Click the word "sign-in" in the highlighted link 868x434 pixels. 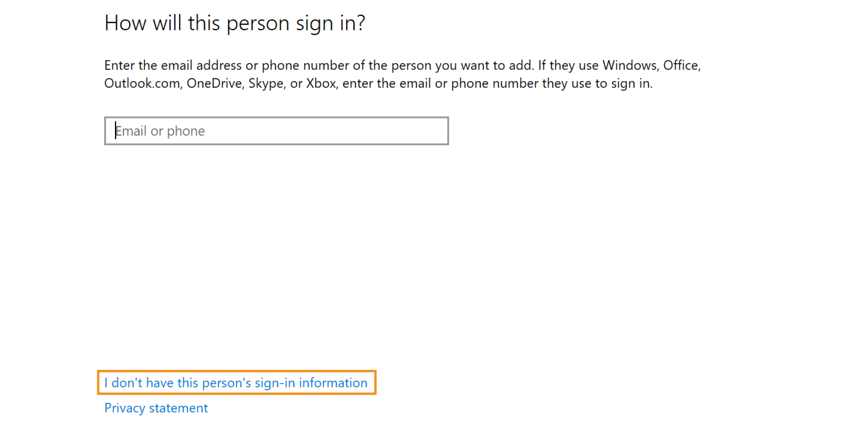point(274,383)
